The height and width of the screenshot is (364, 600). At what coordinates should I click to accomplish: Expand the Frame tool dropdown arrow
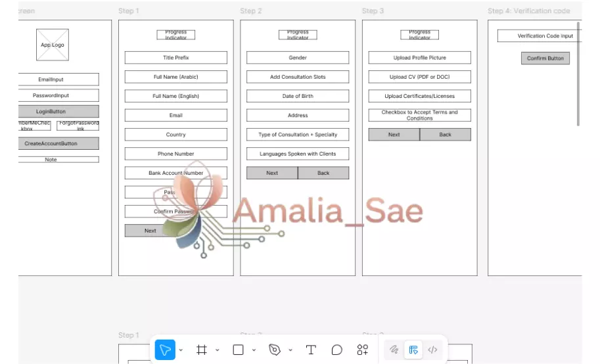(218, 350)
